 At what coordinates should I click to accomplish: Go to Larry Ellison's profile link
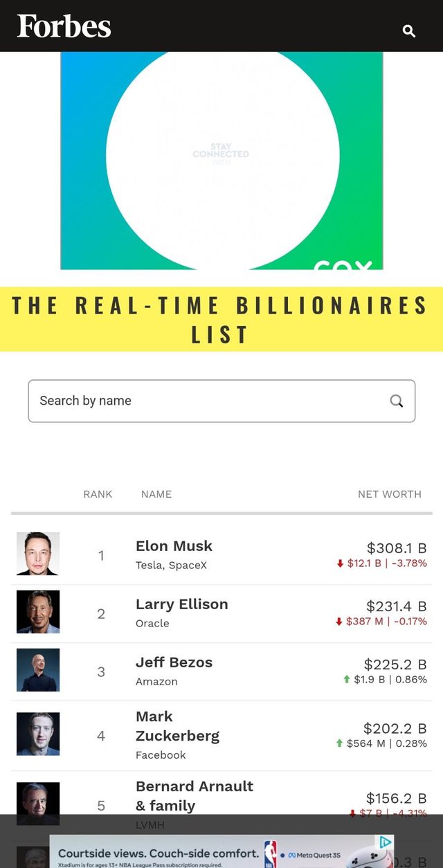point(181,604)
